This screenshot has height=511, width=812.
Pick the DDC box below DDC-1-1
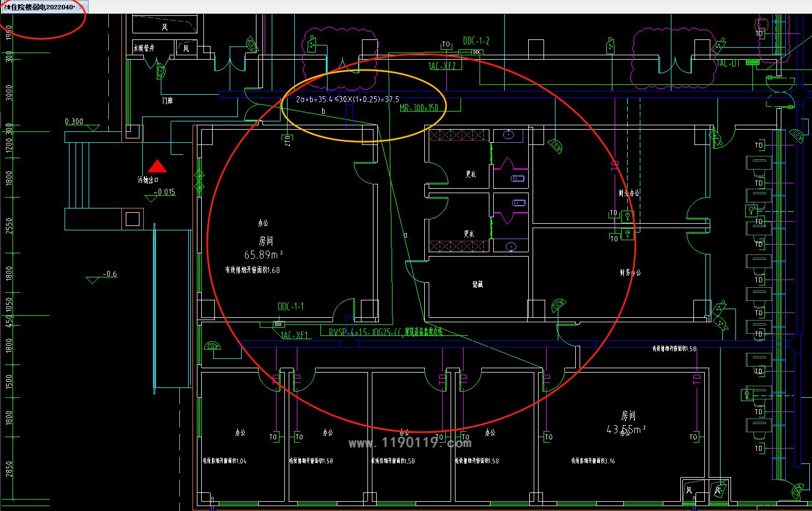(x=279, y=324)
